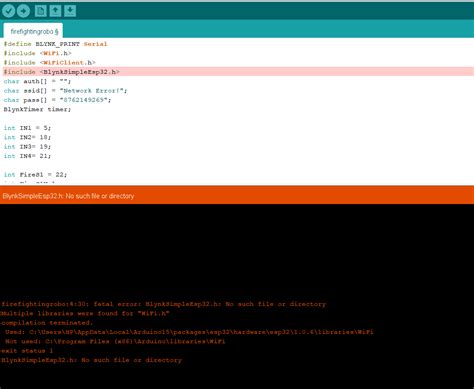Open a sketch with the up-arrow icon
Viewport: 474px width, 389px height.
point(55,11)
